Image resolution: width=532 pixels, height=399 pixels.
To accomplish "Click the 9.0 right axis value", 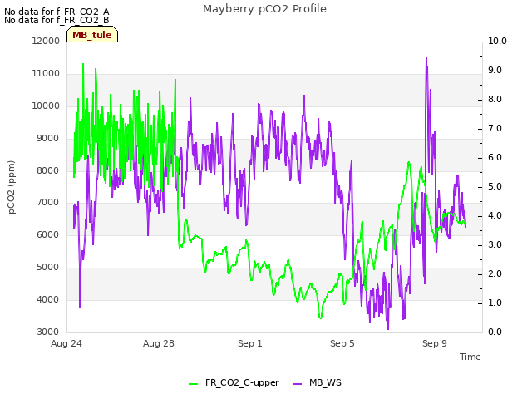I will (495, 70).
